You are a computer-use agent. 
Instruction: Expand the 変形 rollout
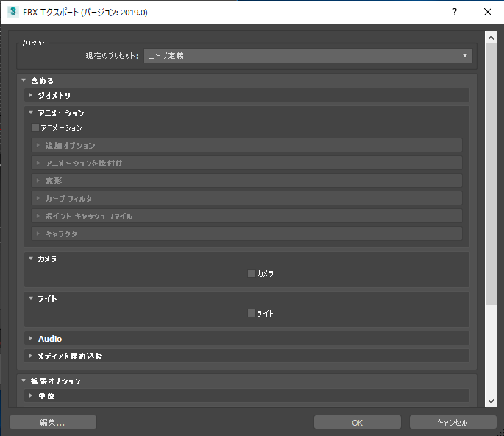coord(247,181)
